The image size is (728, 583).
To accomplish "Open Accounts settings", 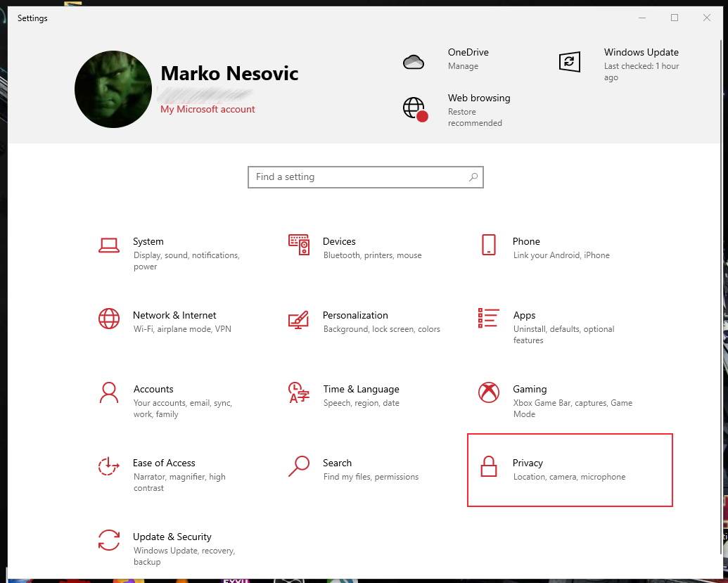I will [153, 389].
